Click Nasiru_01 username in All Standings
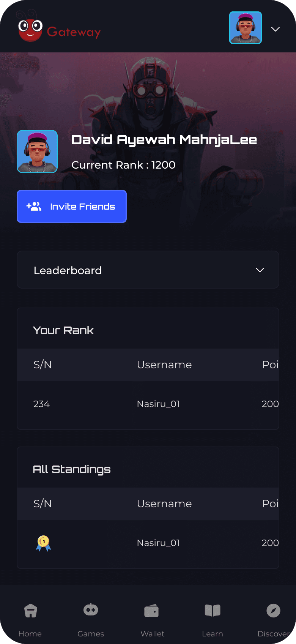 tap(158, 543)
